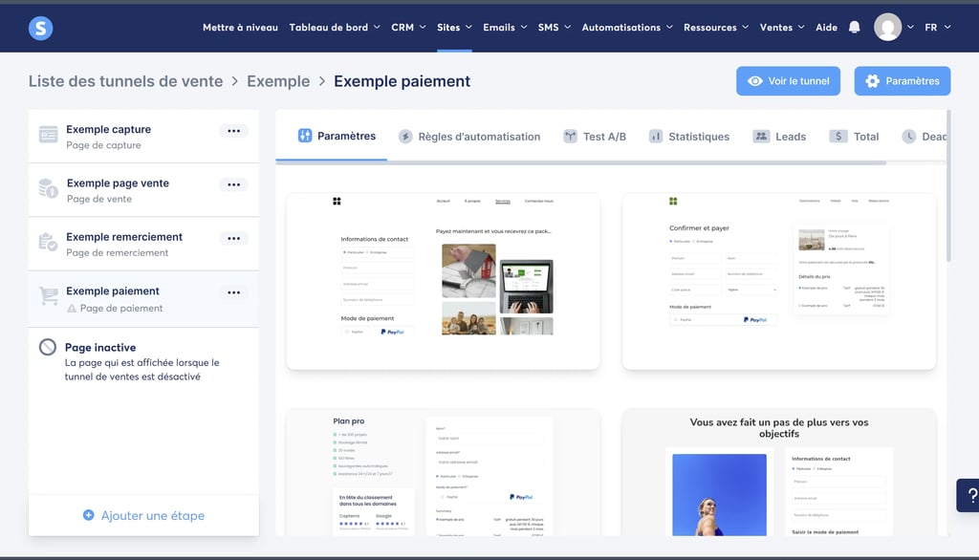
Task: Click the Voir le tunnel button
Action: pos(788,81)
